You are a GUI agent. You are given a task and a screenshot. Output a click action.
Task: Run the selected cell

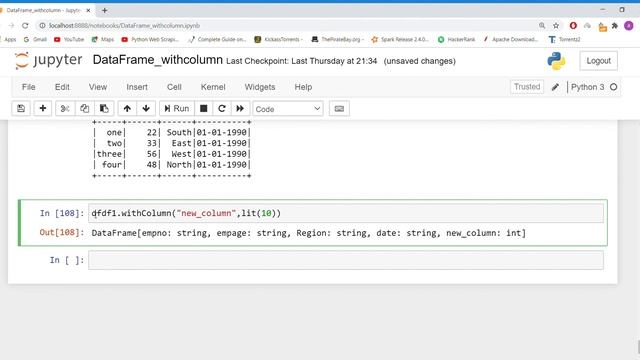click(x=177, y=109)
